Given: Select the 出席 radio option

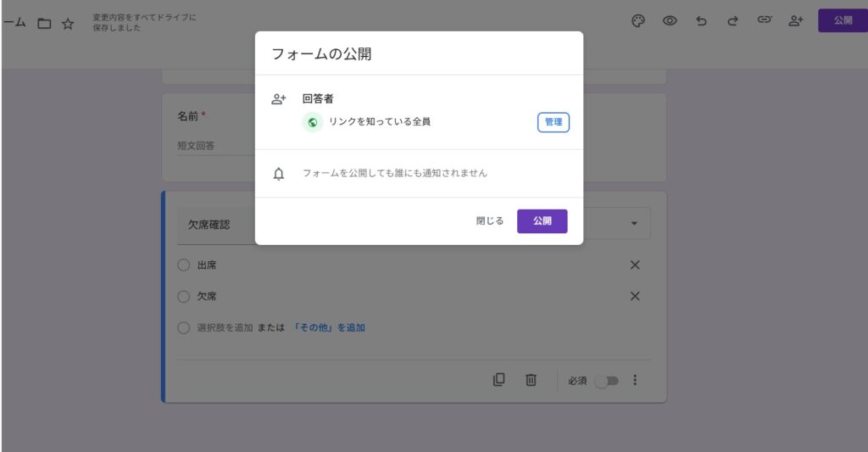Looking at the screenshot, I should click(x=184, y=265).
